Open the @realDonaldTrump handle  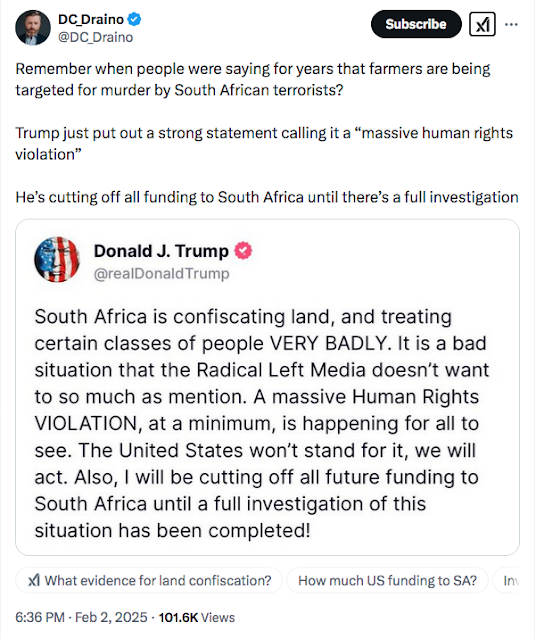point(161,273)
